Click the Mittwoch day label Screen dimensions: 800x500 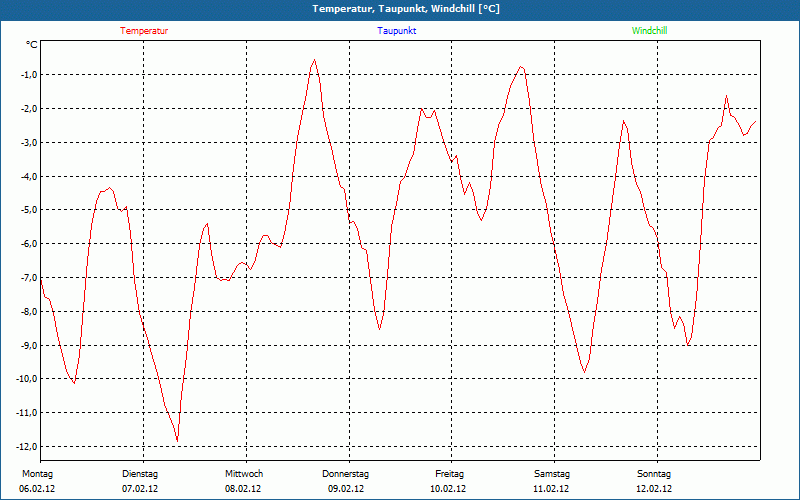tap(244, 474)
